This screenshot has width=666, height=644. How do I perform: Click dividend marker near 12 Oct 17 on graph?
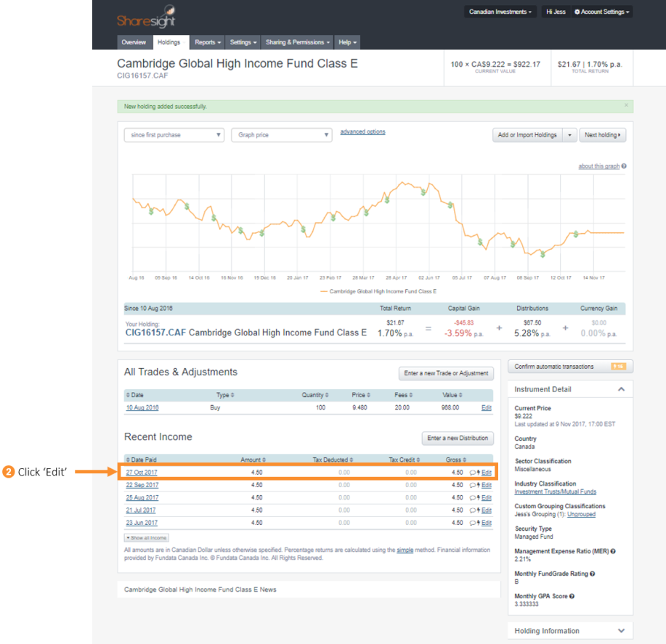576,234
